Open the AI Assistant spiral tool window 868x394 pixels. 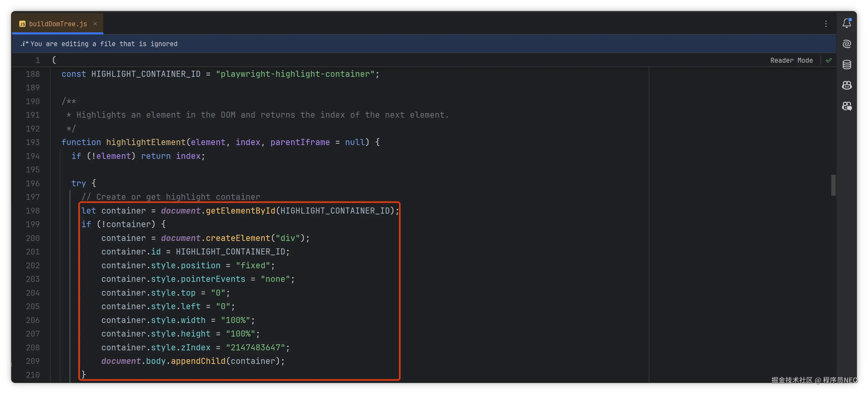tap(847, 44)
